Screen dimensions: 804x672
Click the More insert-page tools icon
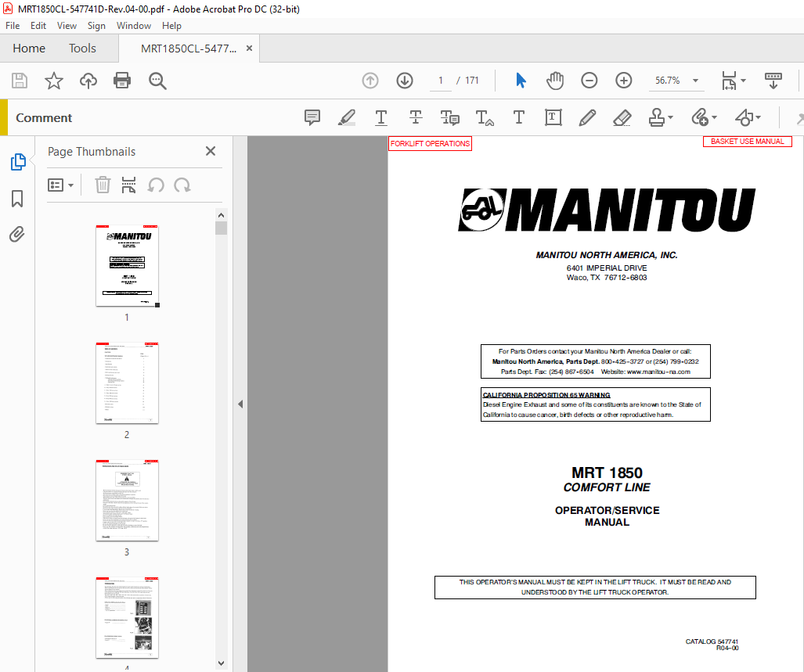tap(128, 185)
